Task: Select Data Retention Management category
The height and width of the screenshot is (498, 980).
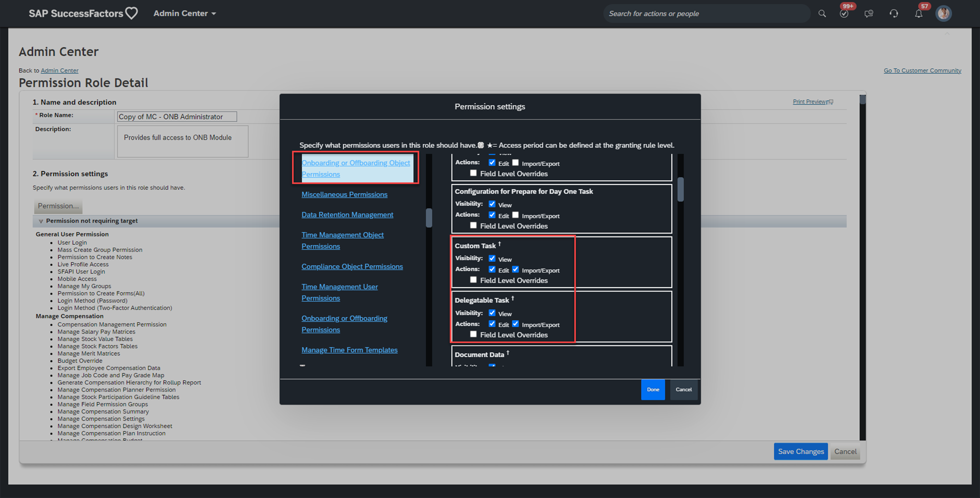Action: pyautogui.click(x=347, y=214)
